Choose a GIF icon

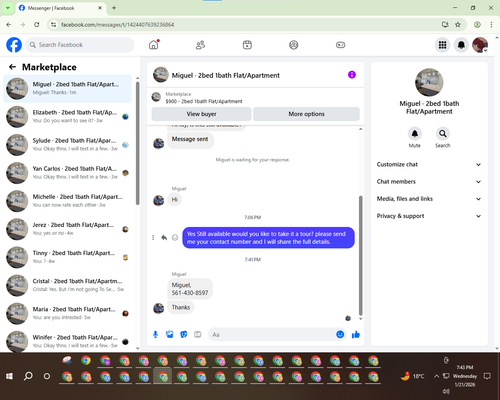tap(198, 334)
